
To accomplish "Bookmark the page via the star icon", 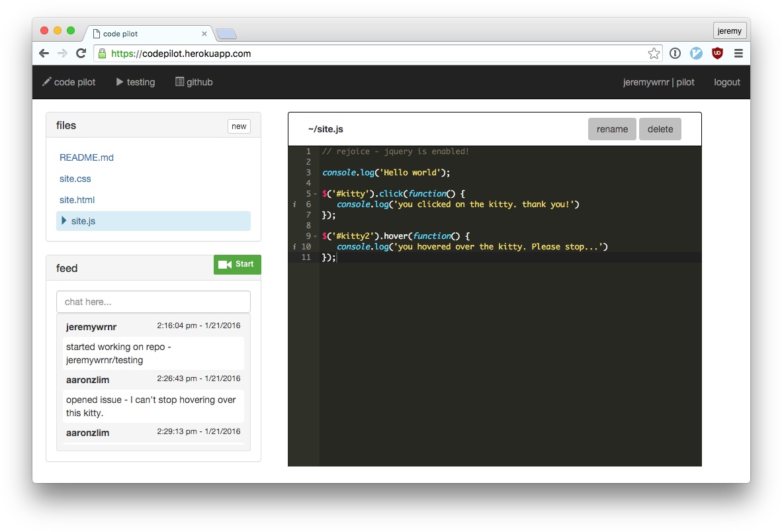I will coord(654,54).
